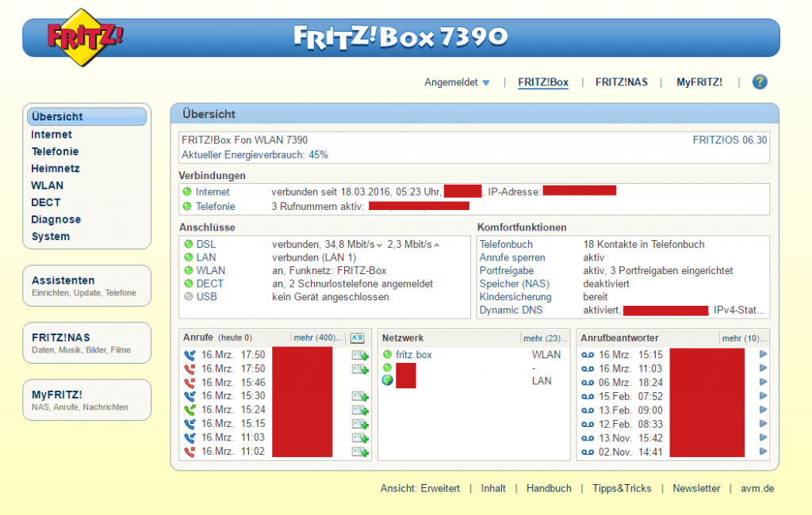Click outgoing call icon at 15:24
Screen dimensions: 812x515
click(190, 410)
